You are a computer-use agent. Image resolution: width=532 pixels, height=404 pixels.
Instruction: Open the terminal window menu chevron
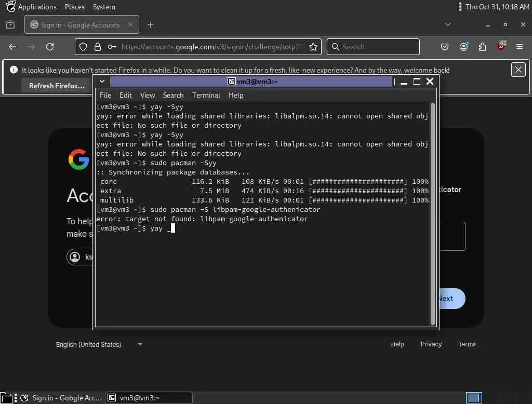pyautogui.click(x=102, y=82)
